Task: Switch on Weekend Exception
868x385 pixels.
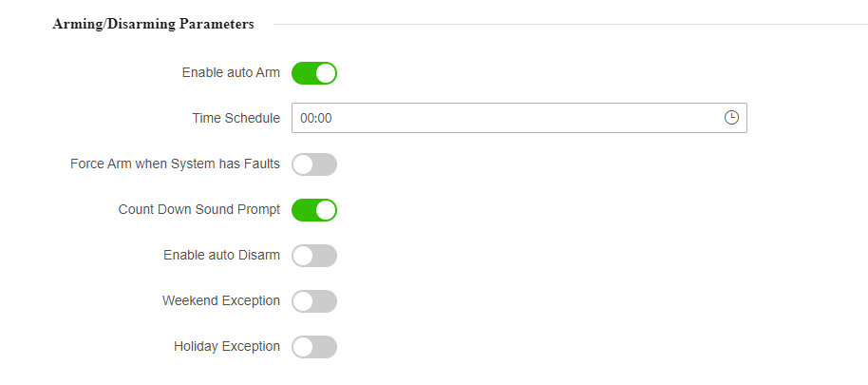Action: 314,301
